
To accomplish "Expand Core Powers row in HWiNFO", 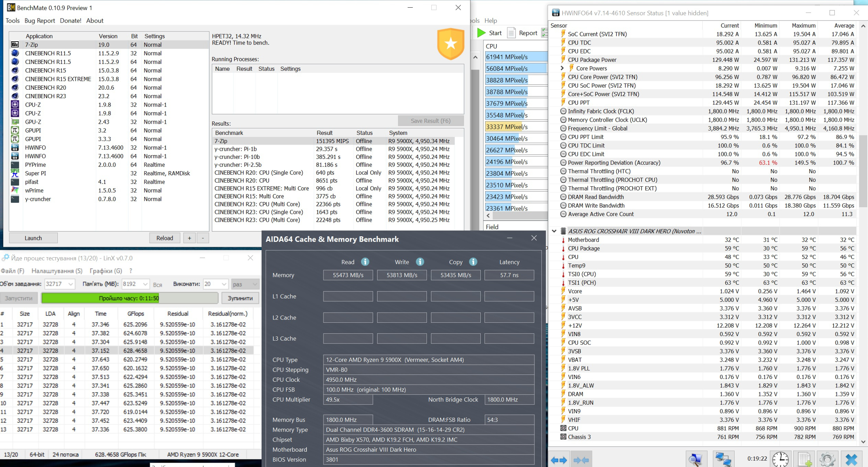I will (x=562, y=68).
